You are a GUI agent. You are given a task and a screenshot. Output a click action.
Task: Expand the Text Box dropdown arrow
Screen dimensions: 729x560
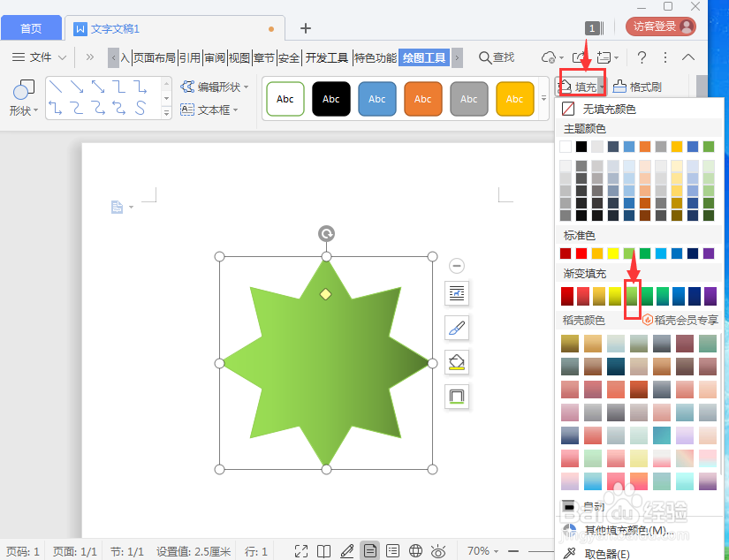(x=235, y=110)
